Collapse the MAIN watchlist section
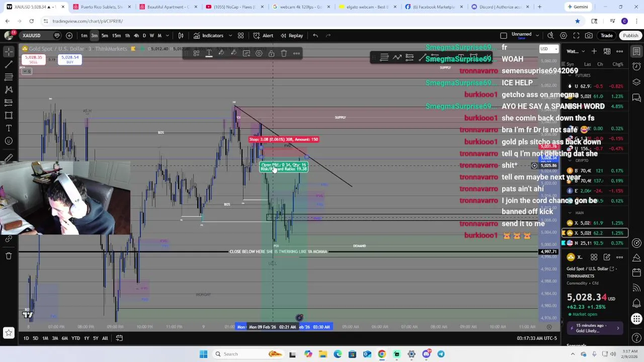 [x=570, y=213]
